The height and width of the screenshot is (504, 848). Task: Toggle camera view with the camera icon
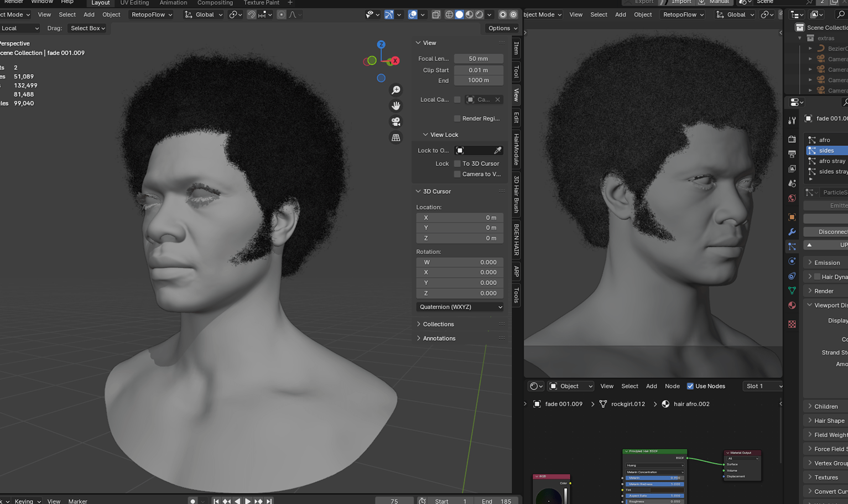pyautogui.click(x=396, y=122)
